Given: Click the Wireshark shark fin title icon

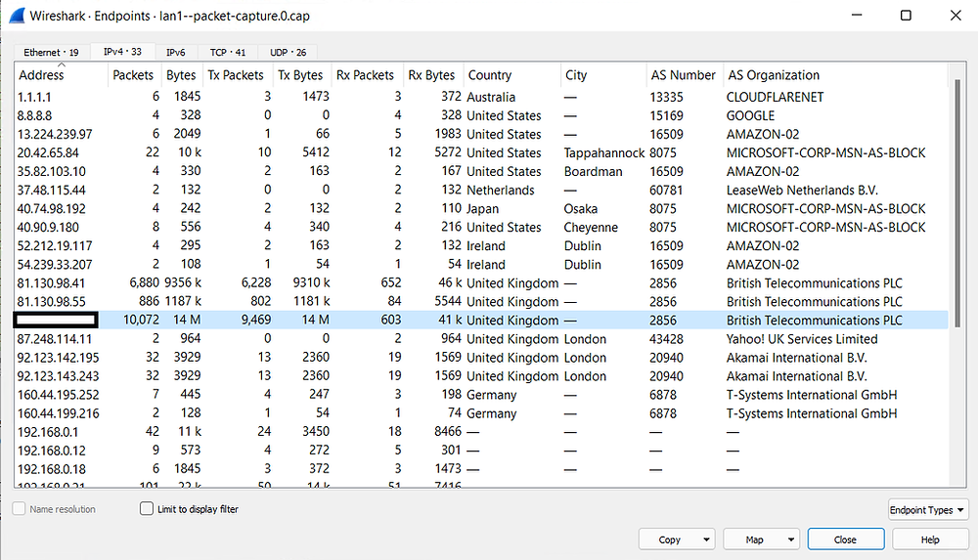Looking at the screenshot, I should [17, 15].
